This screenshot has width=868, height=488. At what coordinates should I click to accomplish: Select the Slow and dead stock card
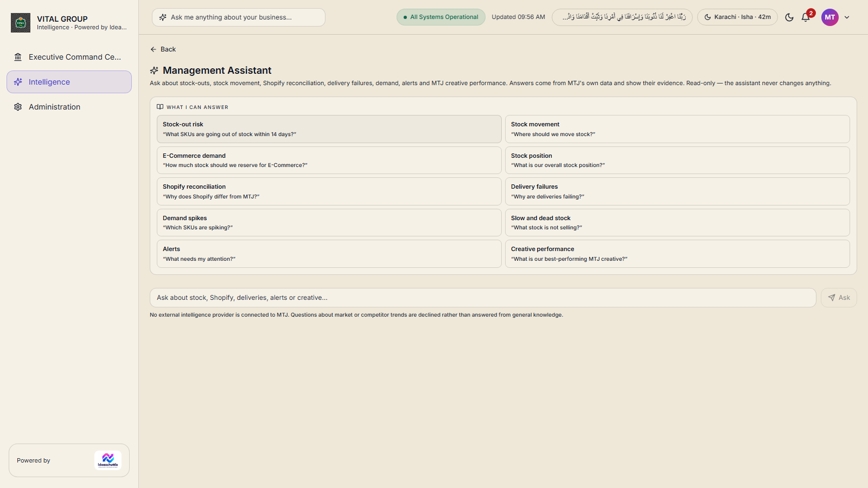coord(677,222)
